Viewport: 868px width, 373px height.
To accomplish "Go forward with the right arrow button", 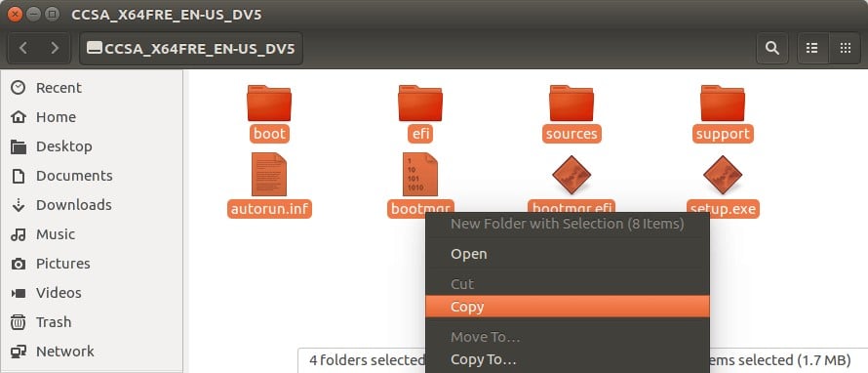I will tap(55, 48).
